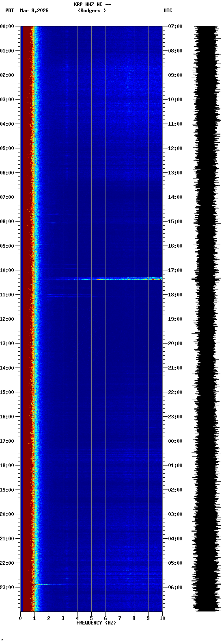Click the 1 Hz frequency axis tick label

coord(34,618)
